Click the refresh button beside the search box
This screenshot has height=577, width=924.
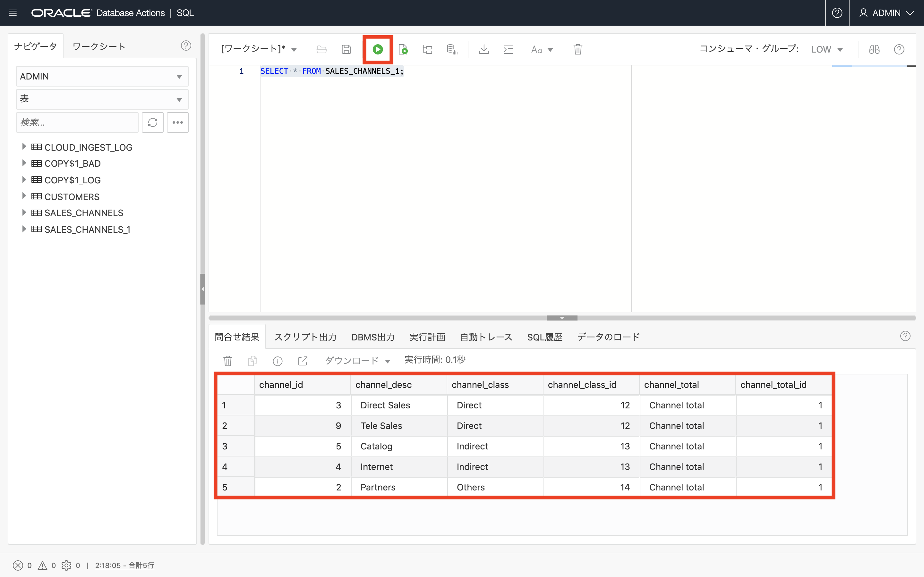coord(152,122)
